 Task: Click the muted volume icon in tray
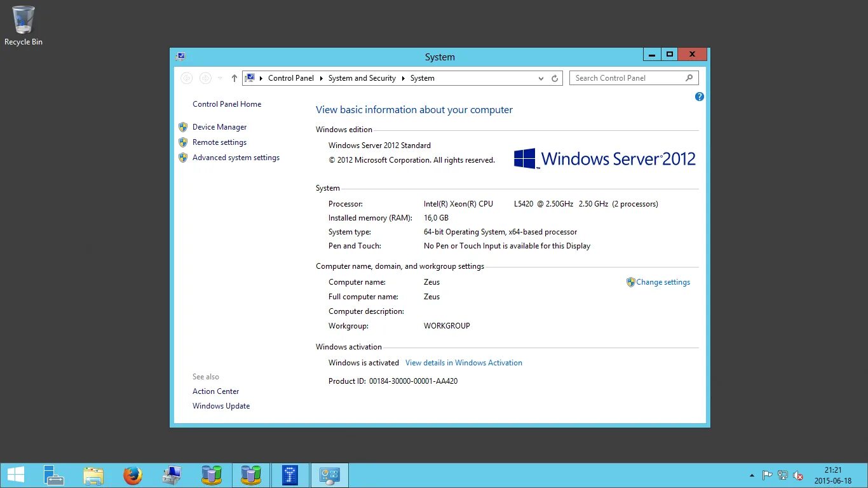click(798, 475)
